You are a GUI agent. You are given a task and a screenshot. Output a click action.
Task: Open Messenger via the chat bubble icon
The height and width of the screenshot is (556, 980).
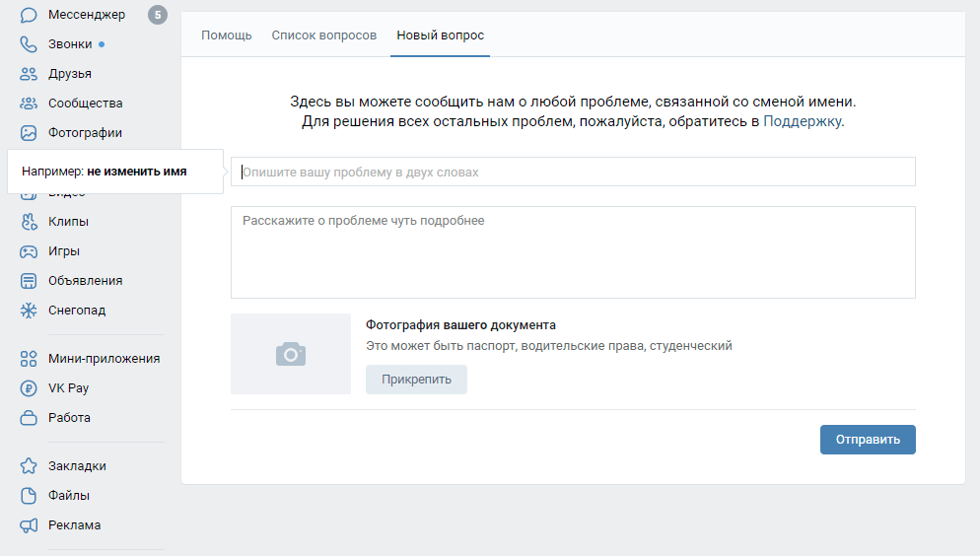pyautogui.click(x=29, y=15)
